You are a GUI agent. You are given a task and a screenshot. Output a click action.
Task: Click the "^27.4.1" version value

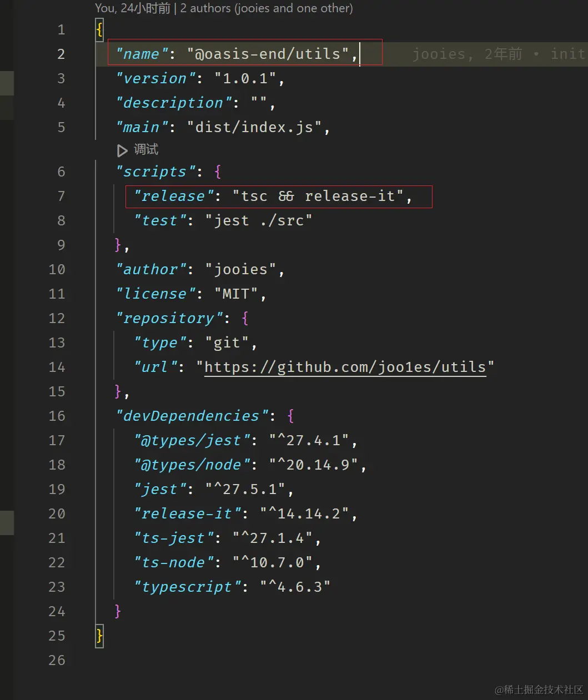click(x=309, y=440)
